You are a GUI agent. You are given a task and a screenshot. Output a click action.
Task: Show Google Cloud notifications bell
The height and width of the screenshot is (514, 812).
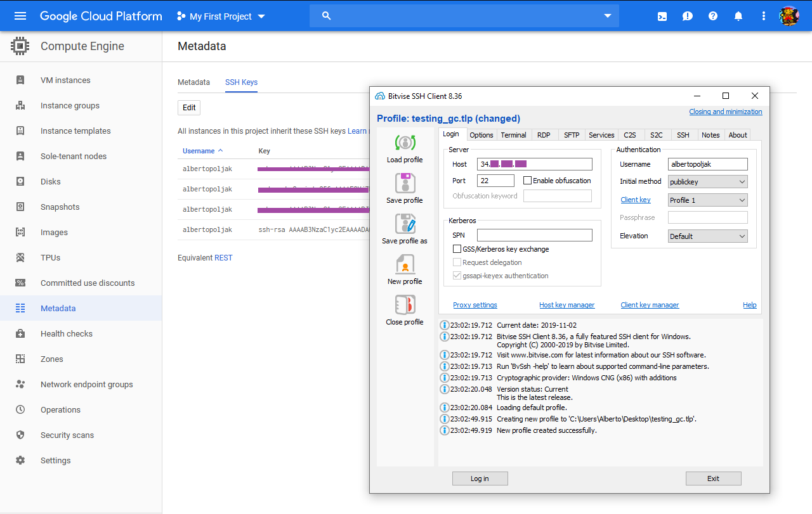(x=738, y=16)
